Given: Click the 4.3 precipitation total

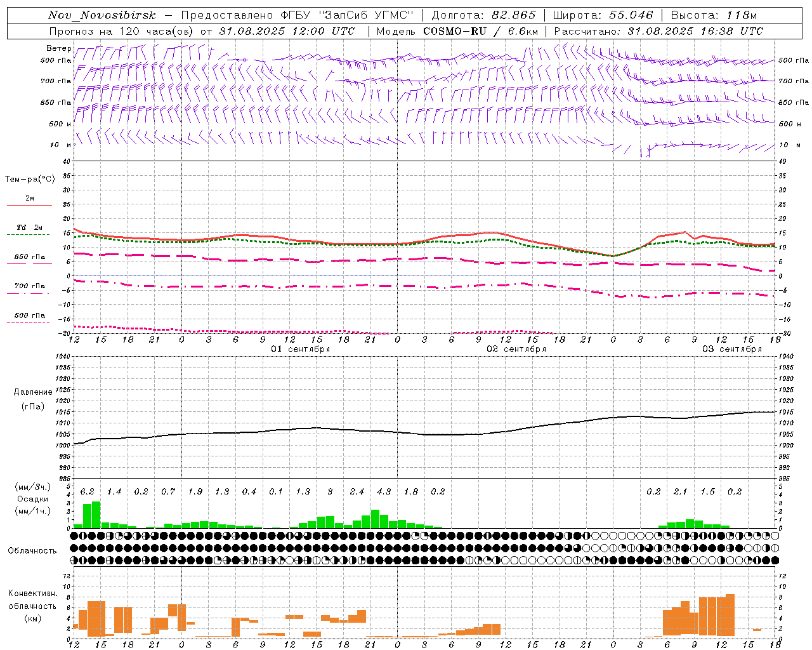Looking at the screenshot, I should coord(384,491).
